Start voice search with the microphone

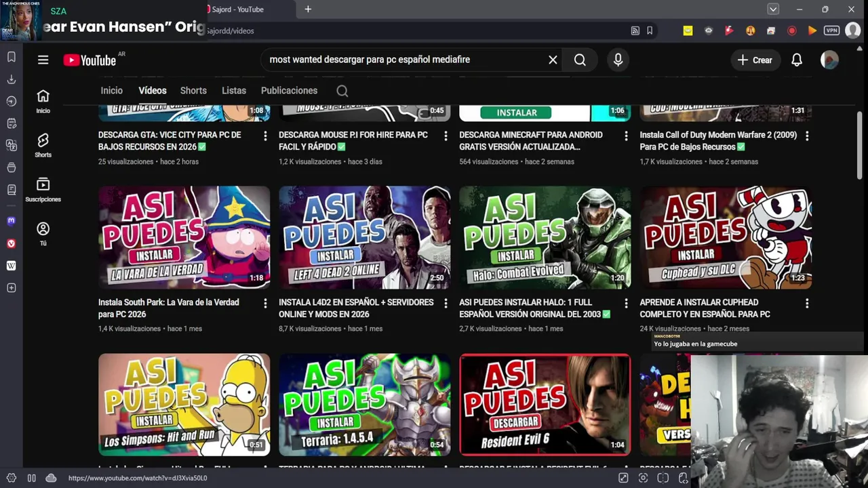[618, 60]
